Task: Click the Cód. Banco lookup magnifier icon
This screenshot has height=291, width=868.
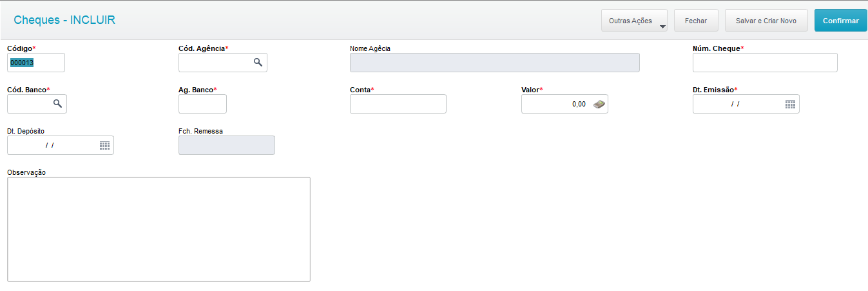Action: tap(57, 104)
